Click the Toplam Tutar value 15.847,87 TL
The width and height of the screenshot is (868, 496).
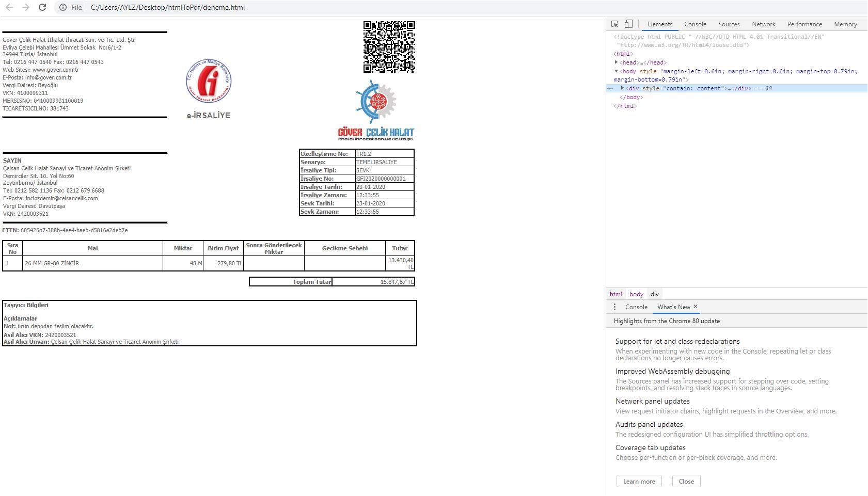point(397,282)
